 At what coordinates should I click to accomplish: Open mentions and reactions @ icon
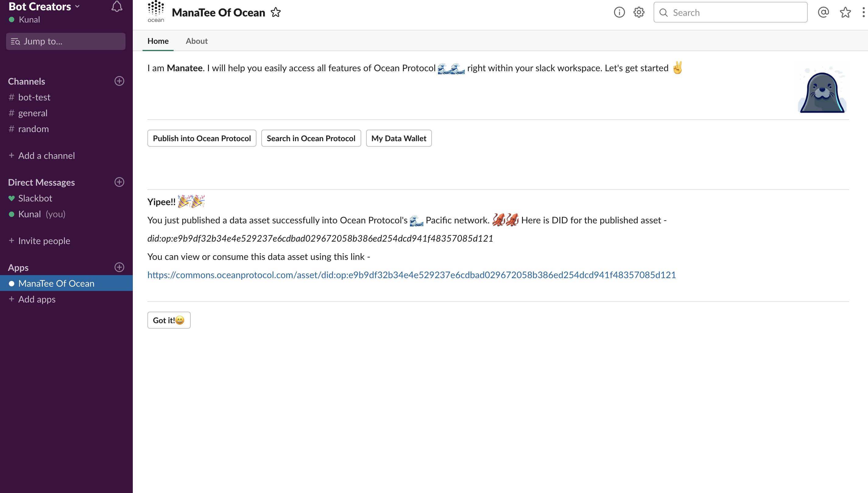(823, 12)
